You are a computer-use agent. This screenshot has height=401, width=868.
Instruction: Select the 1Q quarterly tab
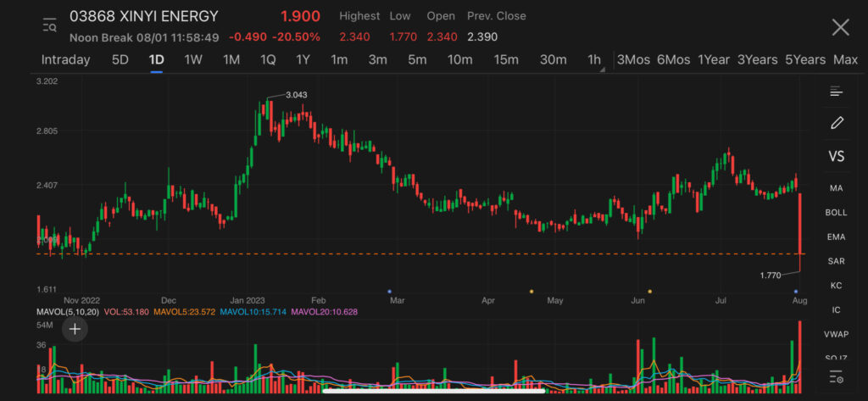click(268, 60)
